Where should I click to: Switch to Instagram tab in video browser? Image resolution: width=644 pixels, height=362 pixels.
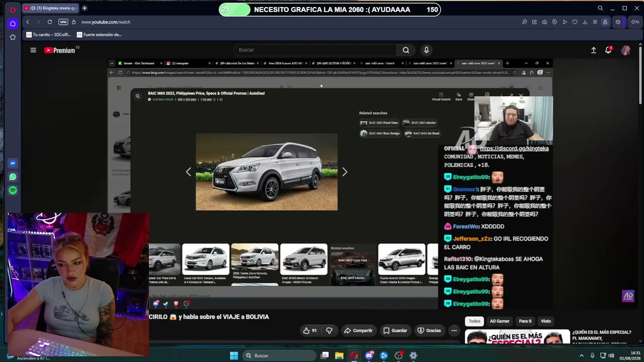tap(187, 63)
